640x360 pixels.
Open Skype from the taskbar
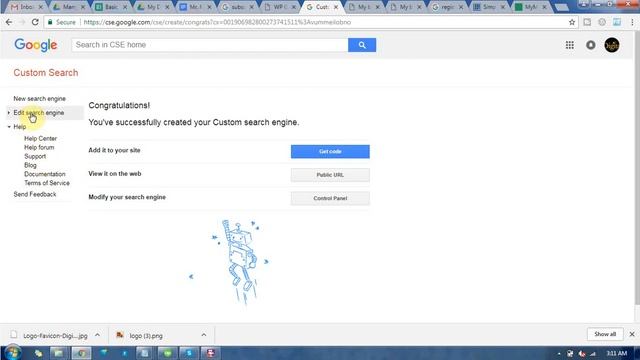(189, 353)
